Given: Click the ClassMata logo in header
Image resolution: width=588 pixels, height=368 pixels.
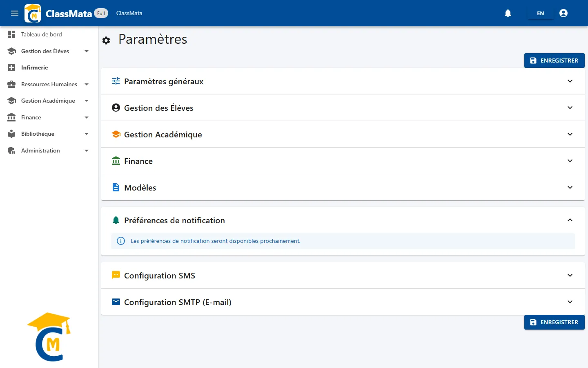Looking at the screenshot, I should pyautogui.click(x=33, y=13).
